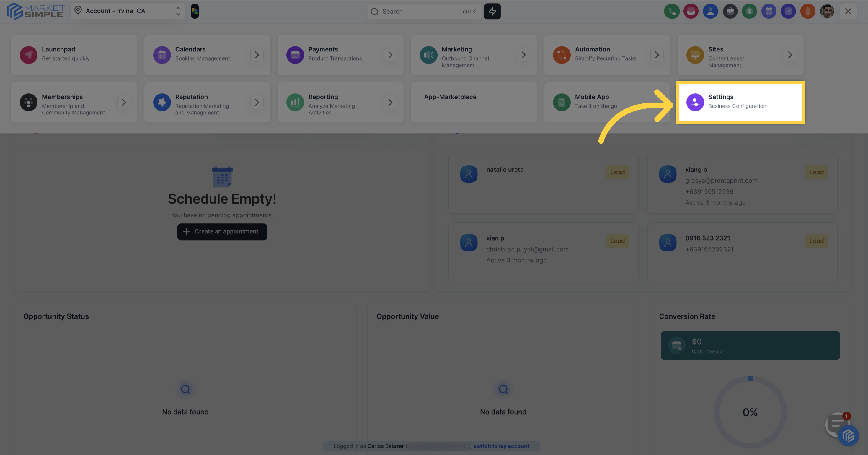Viewport: 868px width, 455px height.
Task: Open the orange notification bell icon
Action: pos(808,12)
